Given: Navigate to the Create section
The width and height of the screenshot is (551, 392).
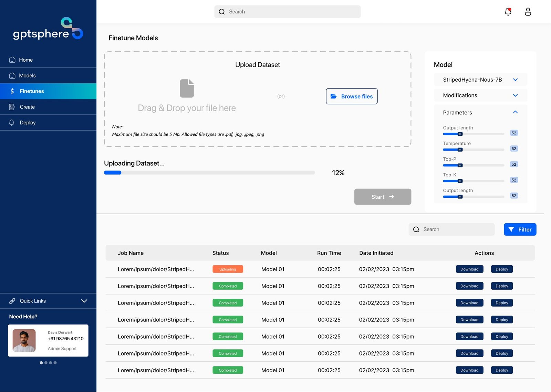Looking at the screenshot, I should coord(48,107).
